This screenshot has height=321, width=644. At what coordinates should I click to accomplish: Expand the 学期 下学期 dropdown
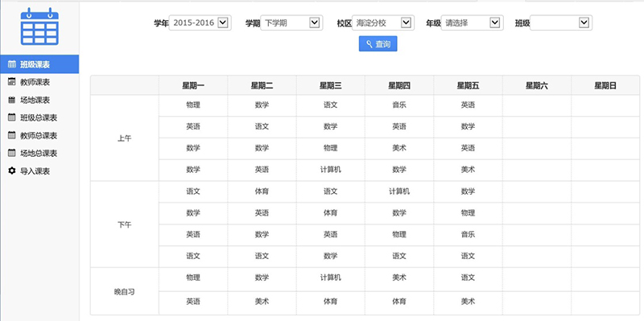pos(291,23)
